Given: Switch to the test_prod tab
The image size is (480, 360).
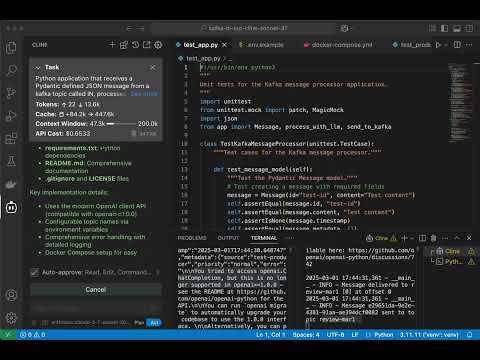Looking at the screenshot, I should [411, 45].
